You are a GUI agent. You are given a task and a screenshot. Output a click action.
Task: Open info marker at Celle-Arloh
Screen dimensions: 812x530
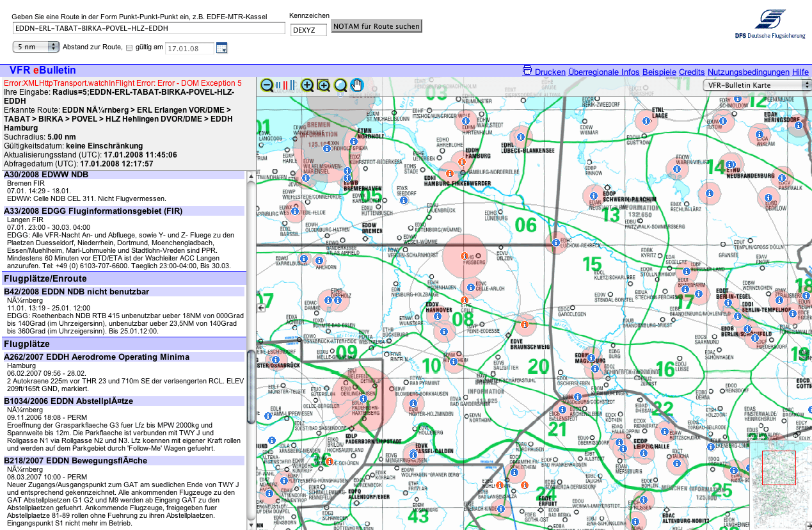[x=472, y=287]
